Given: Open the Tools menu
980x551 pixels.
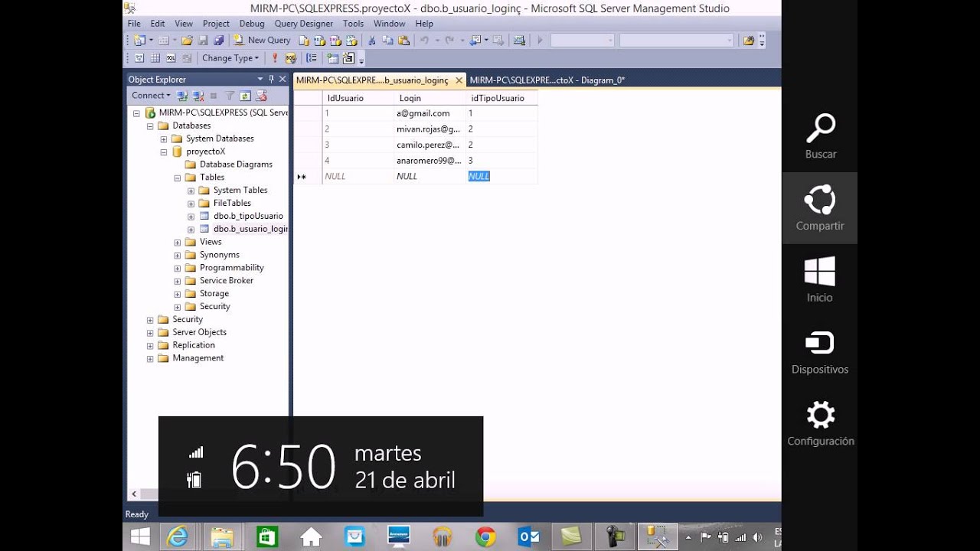Looking at the screenshot, I should [353, 24].
